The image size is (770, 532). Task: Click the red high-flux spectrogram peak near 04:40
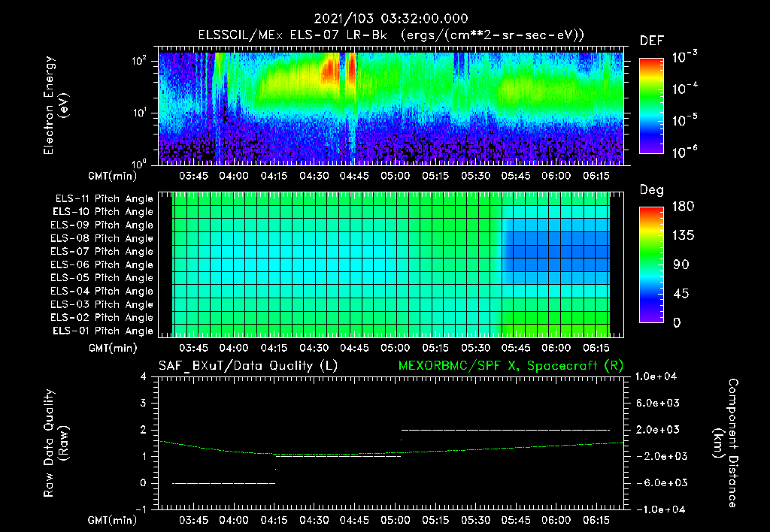329,71
